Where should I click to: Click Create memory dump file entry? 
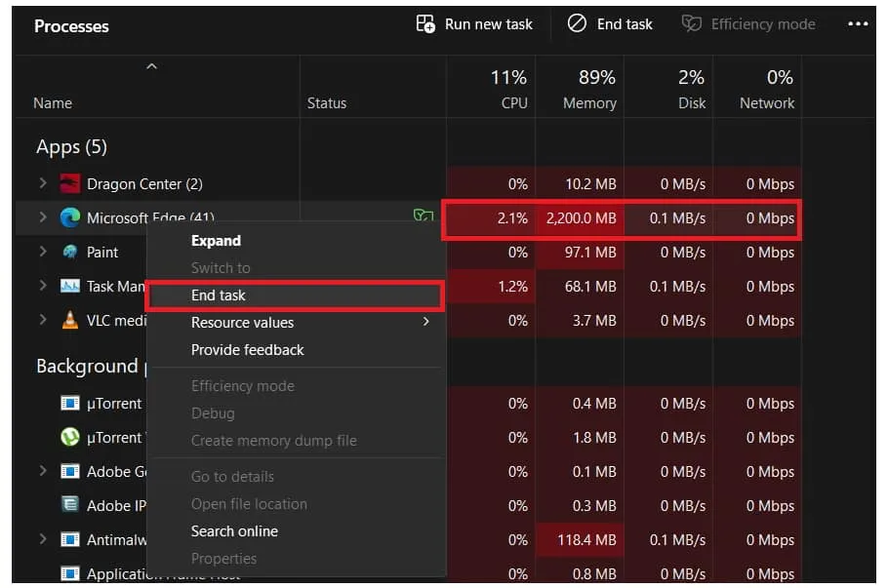[297, 441]
